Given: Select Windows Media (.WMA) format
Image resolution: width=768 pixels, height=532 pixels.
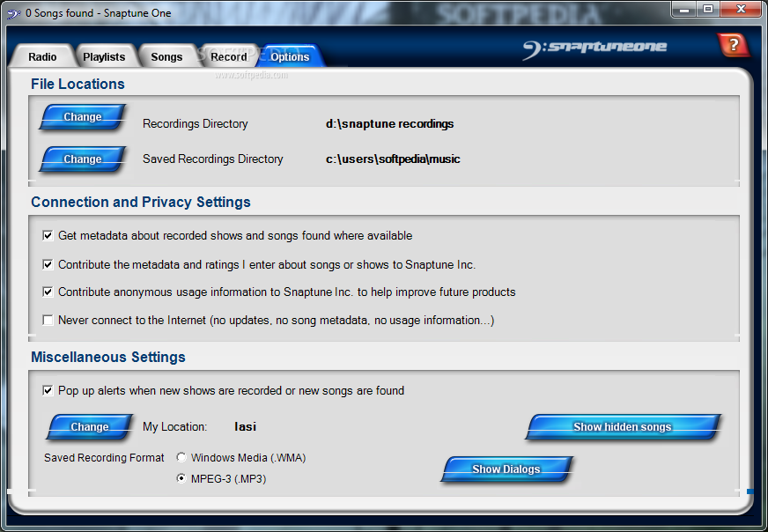Looking at the screenshot, I should click(181, 457).
